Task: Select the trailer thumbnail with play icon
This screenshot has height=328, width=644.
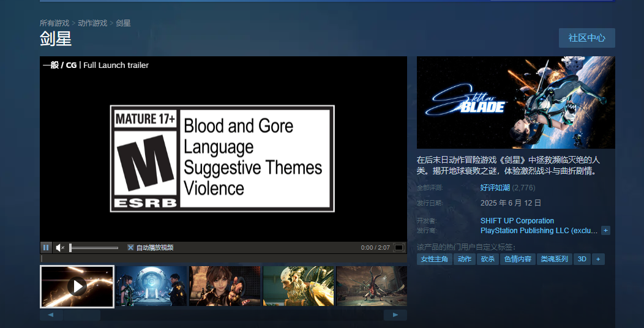Action: pyautogui.click(x=77, y=286)
